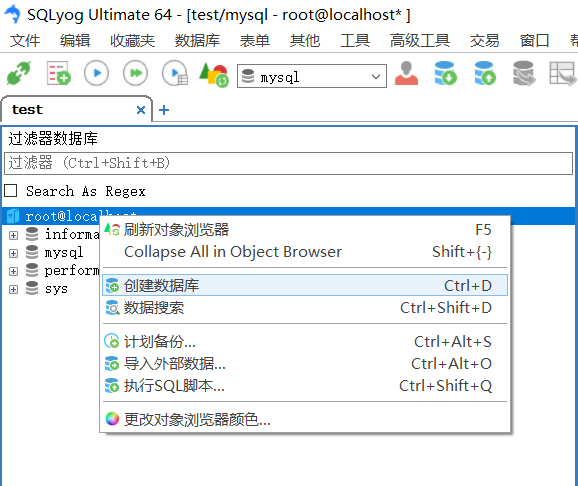Viewport: 578px width, 486px height.
Task: Select 导入外部数据... menu entry
Action: point(305,364)
